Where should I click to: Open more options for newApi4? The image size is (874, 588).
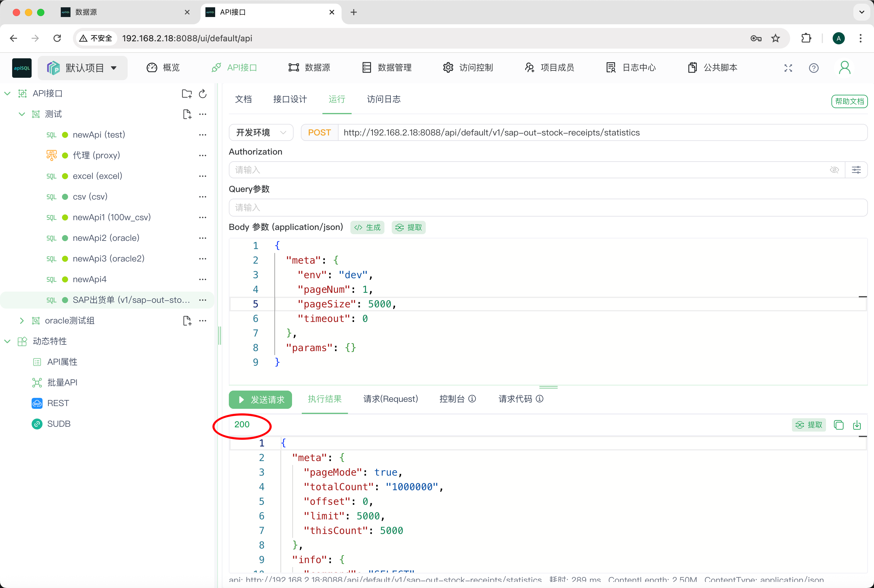pyautogui.click(x=203, y=279)
